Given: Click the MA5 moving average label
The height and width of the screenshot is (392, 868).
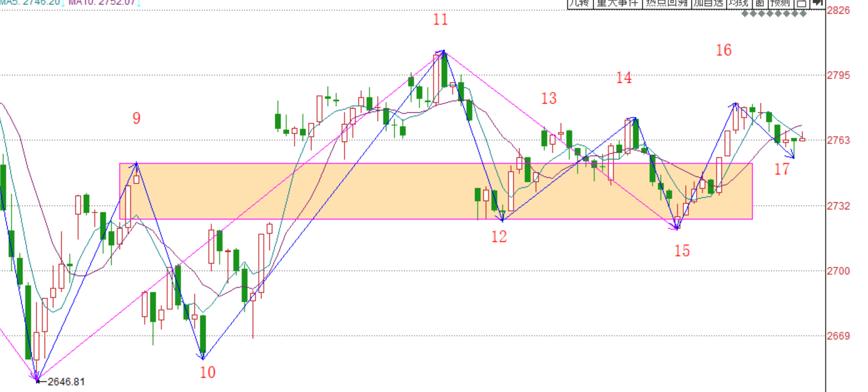Looking at the screenshot, I should coord(31,3).
